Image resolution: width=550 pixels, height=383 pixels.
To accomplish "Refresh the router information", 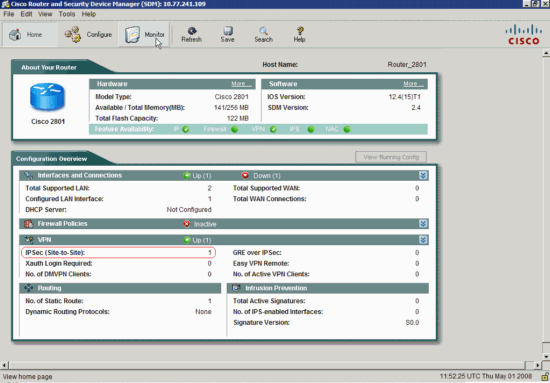I will click(x=192, y=35).
